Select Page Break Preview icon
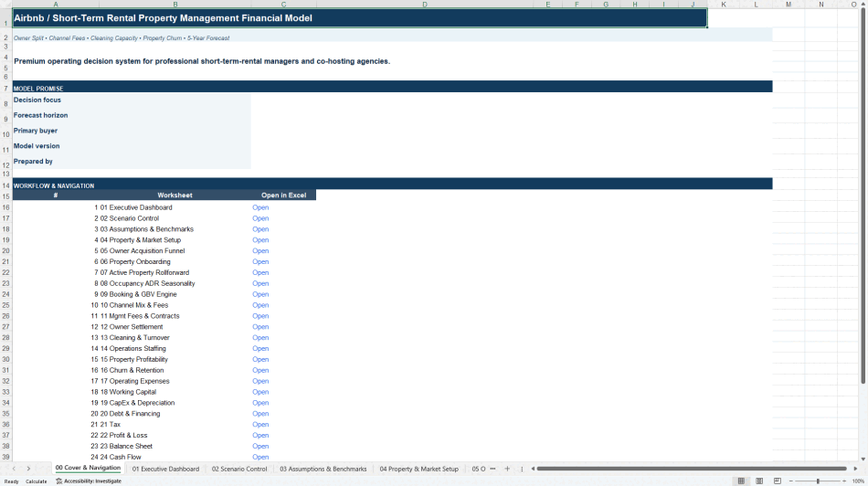This screenshot has width=868, height=486. 778,481
